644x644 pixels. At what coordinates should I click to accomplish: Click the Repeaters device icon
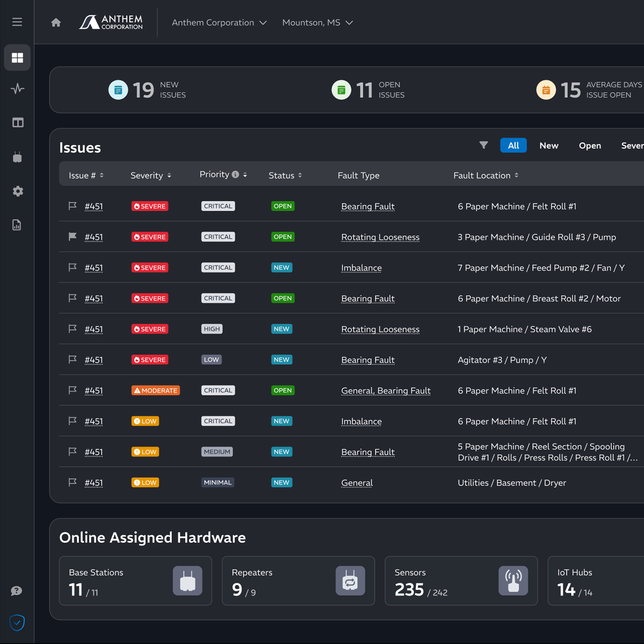(350, 580)
